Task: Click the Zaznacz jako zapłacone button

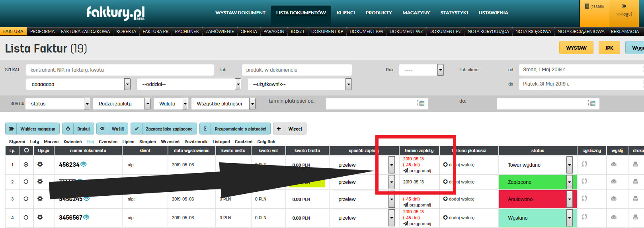Action: [164, 129]
